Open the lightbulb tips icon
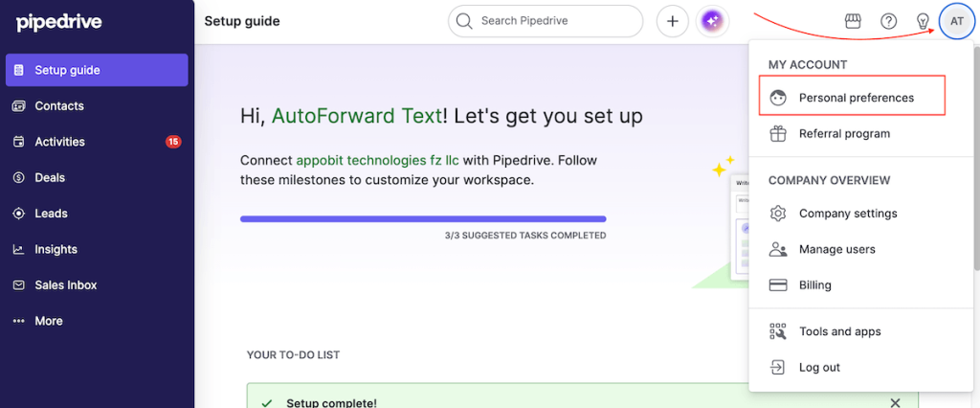The width and height of the screenshot is (980, 408). pyautogui.click(x=923, y=21)
